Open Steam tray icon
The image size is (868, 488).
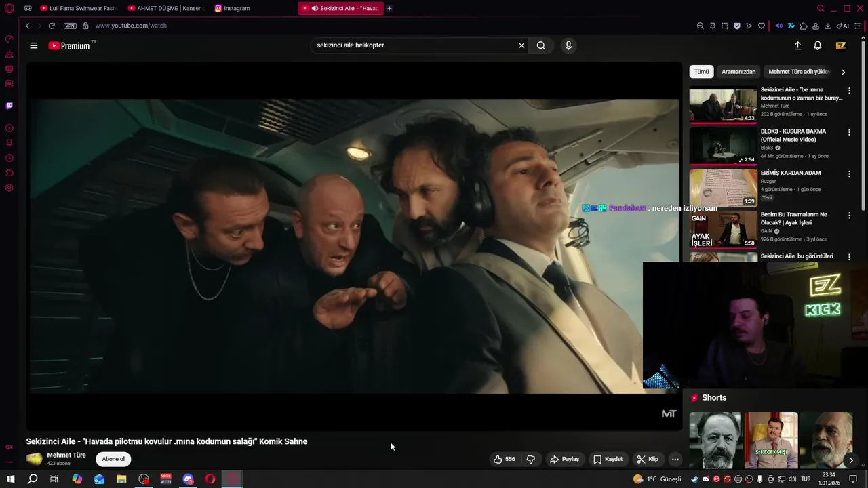[x=695, y=479]
